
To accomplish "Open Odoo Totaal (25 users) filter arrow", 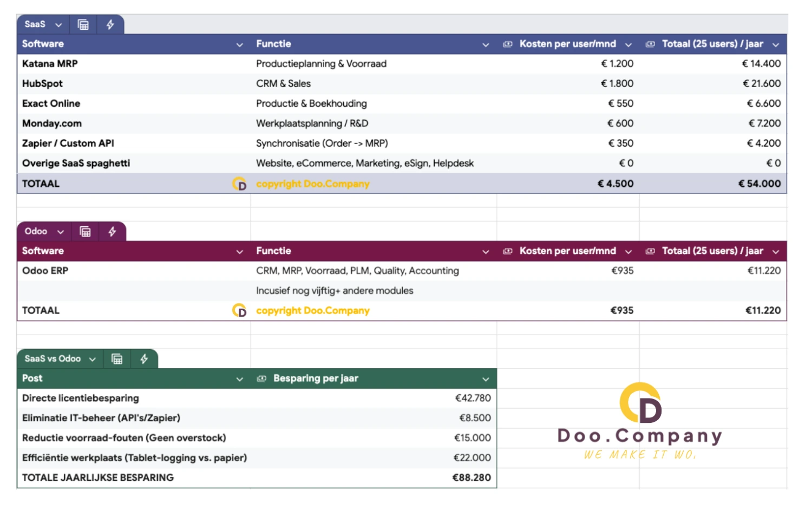I will [x=776, y=252].
